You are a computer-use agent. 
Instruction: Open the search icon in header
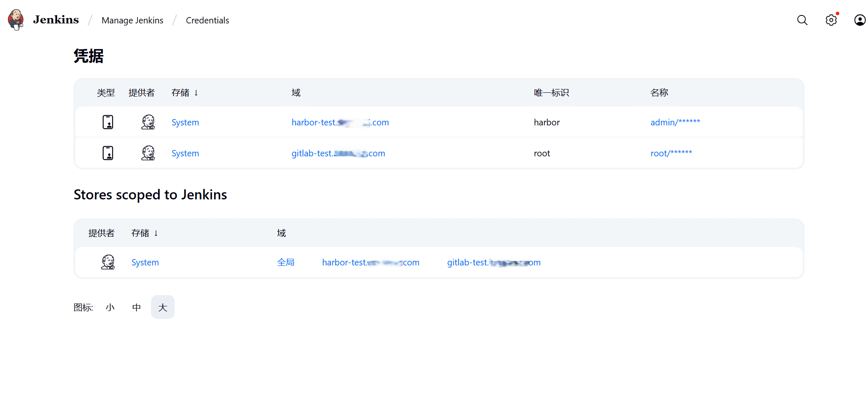[x=802, y=20]
